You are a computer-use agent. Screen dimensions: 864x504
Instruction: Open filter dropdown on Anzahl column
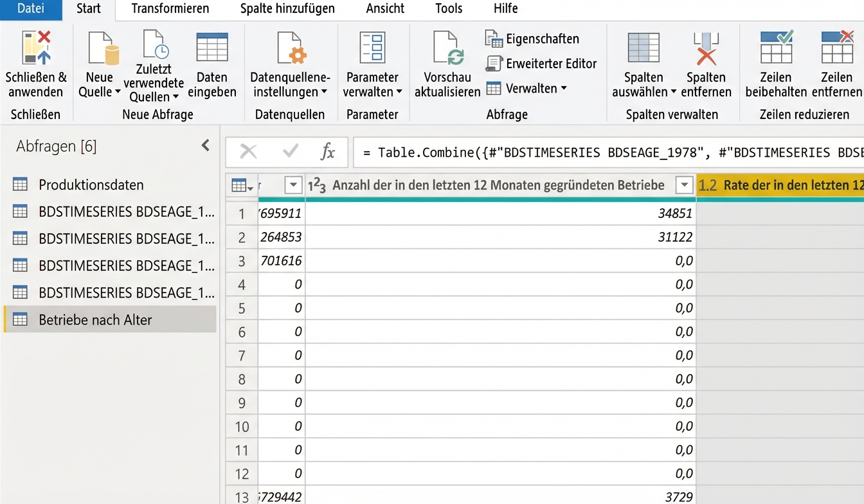pyautogui.click(x=683, y=184)
